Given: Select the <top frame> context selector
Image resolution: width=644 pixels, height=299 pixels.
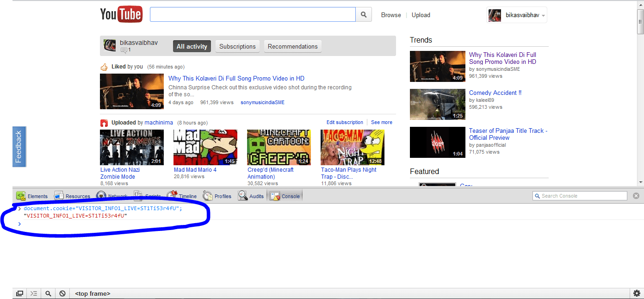Looking at the screenshot, I should click(x=93, y=293).
